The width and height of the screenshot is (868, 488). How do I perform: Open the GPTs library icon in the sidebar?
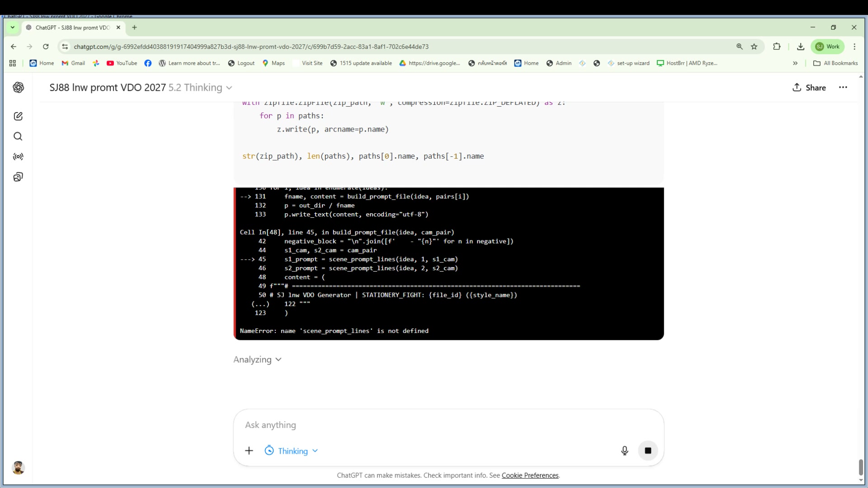tap(18, 177)
